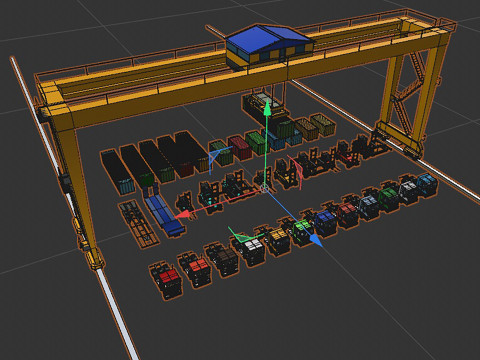This screenshot has width=480, height=360.
Task: Select the dark blue truck in front row
Action: pyautogui.click(x=324, y=221)
